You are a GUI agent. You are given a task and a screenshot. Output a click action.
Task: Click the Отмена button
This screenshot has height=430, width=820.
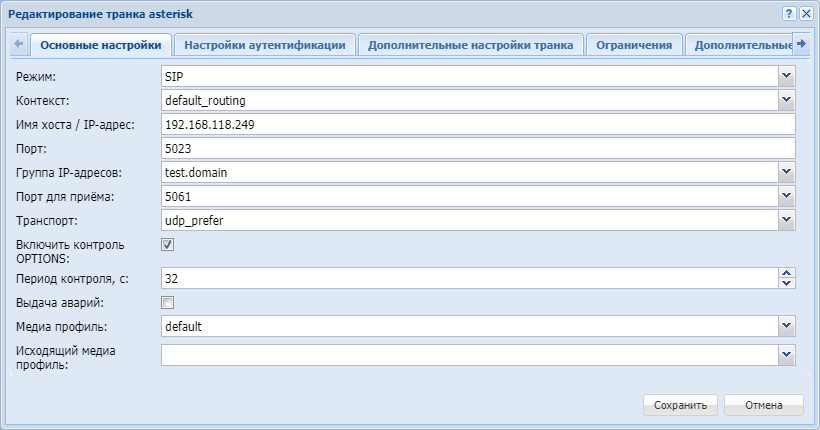[763, 405]
